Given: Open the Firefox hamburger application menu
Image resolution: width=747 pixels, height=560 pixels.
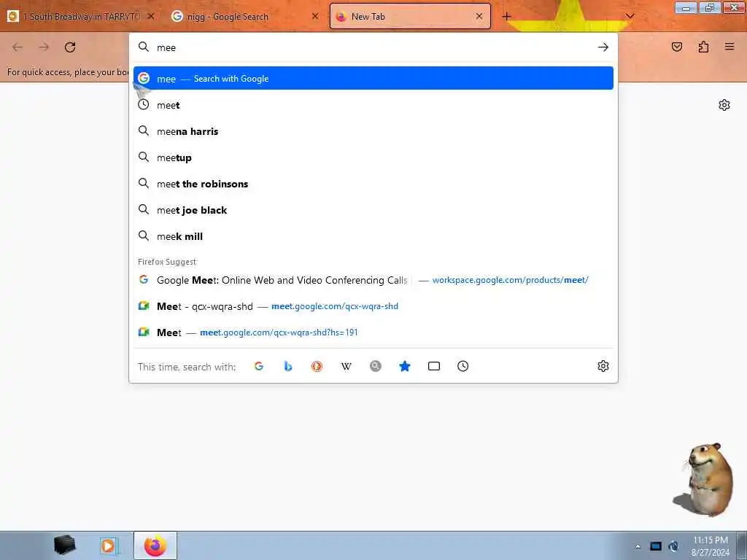Looking at the screenshot, I should tap(729, 47).
